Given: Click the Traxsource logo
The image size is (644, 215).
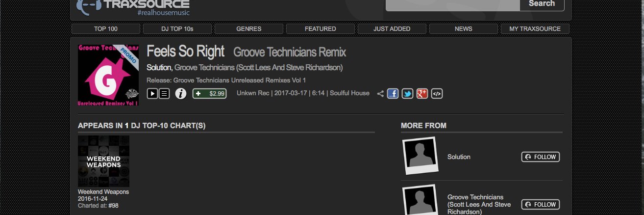Looking at the screenshot, I should coord(133,7).
